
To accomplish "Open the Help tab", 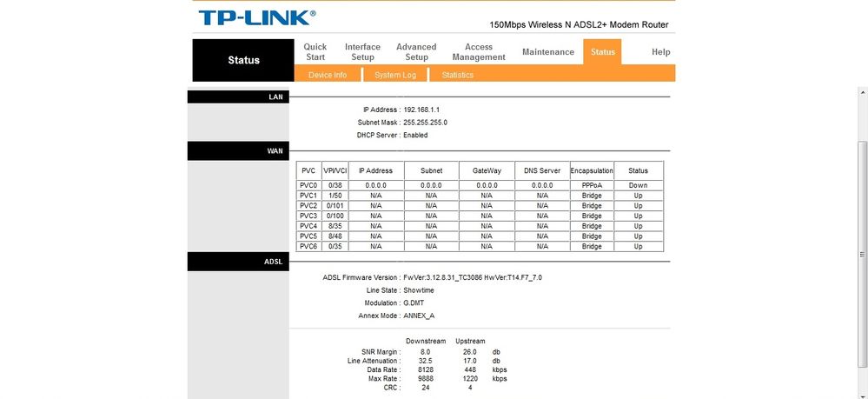I will pyautogui.click(x=660, y=52).
